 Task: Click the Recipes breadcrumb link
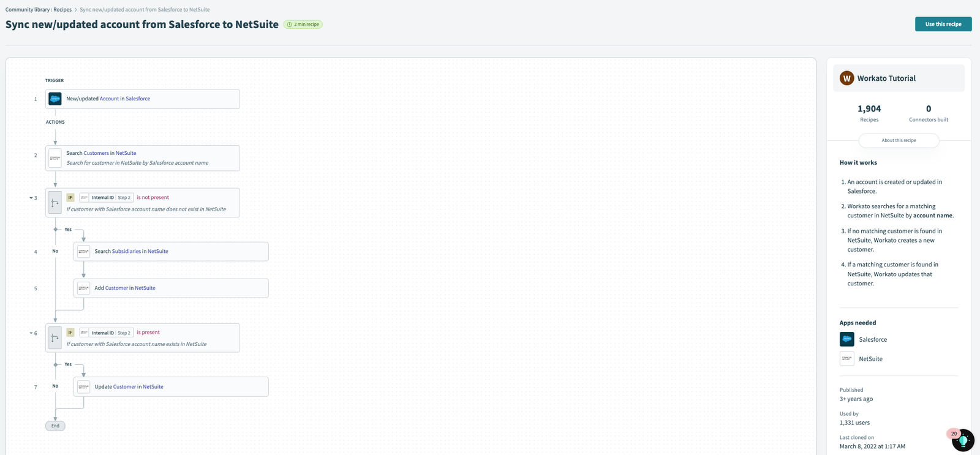pos(62,10)
